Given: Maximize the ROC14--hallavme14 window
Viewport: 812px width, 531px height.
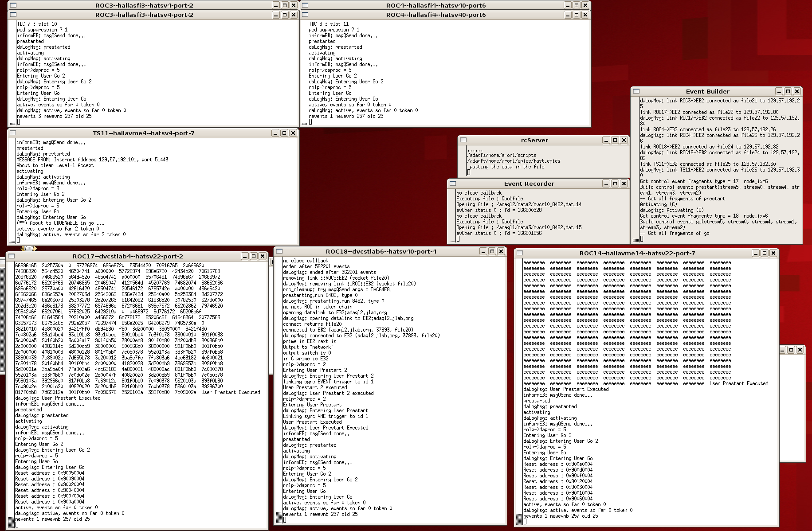Looking at the screenshot, I should pos(765,253).
